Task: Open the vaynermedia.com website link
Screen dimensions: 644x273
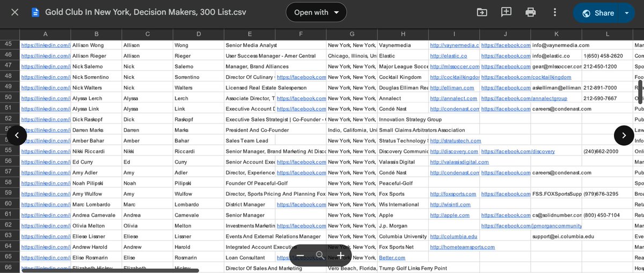Action: pyautogui.click(x=454, y=46)
